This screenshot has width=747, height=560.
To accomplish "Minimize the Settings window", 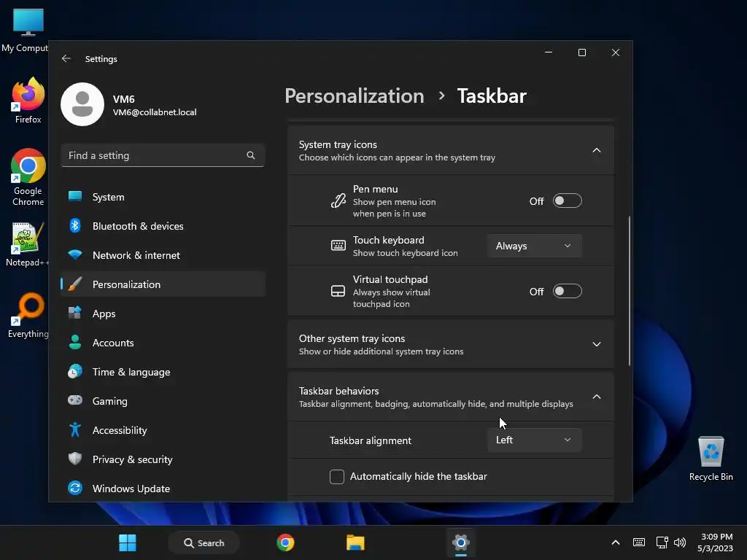I will tap(549, 52).
